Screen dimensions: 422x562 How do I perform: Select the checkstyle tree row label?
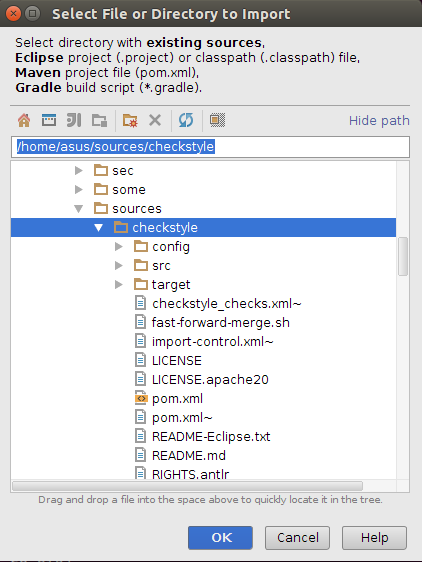point(165,228)
